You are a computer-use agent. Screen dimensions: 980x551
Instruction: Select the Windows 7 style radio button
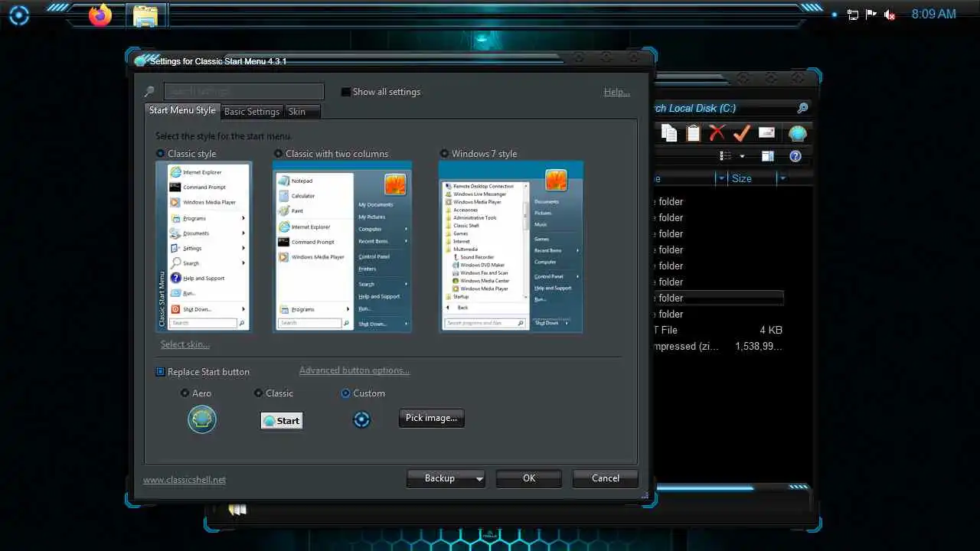(x=444, y=154)
